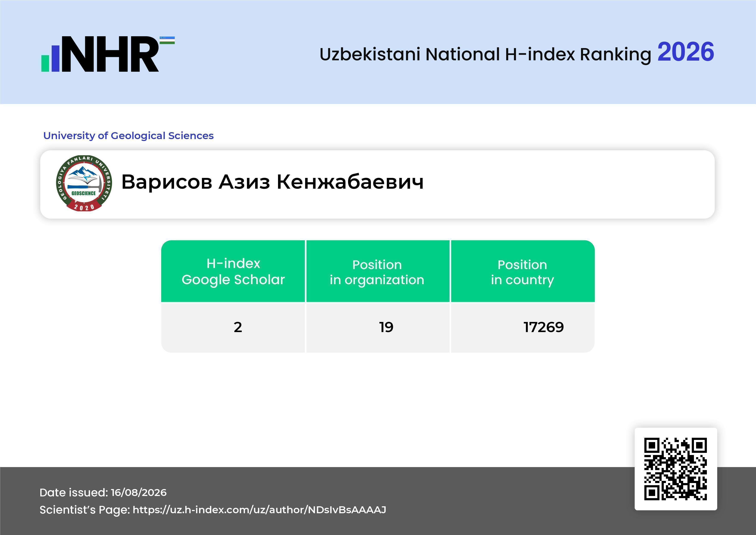Viewport: 756px width, 535px height.
Task: Click the QR code image
Action: [x=675, y=469]
